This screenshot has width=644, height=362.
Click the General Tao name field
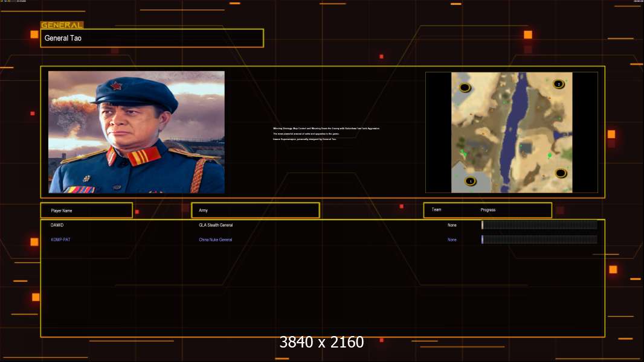152,38
